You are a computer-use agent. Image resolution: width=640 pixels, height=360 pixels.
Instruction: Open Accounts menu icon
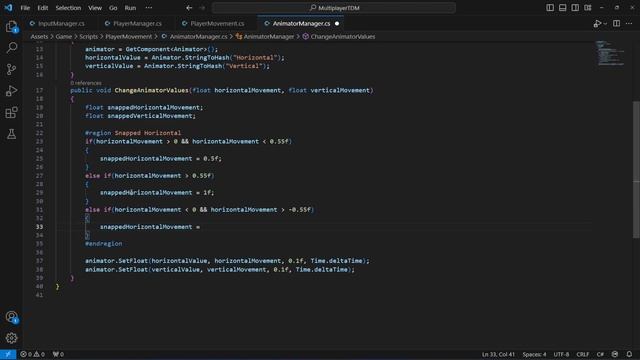[x=11, y=317]
